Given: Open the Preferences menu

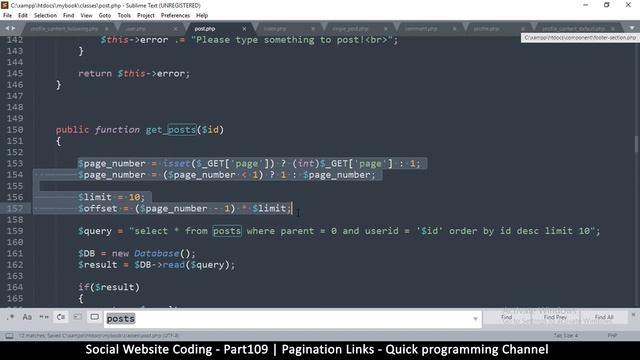Looking at the screenshot, I should [175, 16].
